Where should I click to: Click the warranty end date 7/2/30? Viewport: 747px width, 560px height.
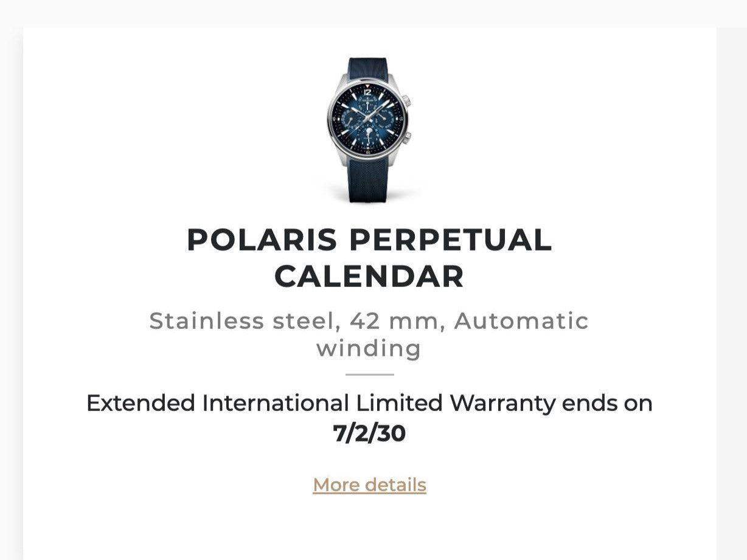click(369, 434)
